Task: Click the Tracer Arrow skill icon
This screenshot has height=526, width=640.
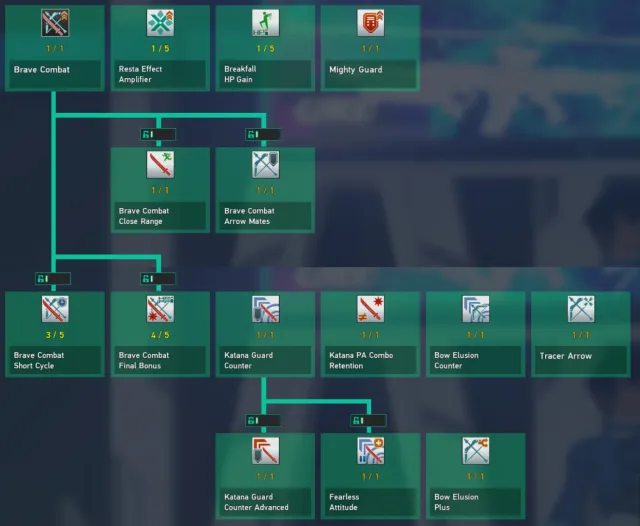Action: [x=580, y=309]
